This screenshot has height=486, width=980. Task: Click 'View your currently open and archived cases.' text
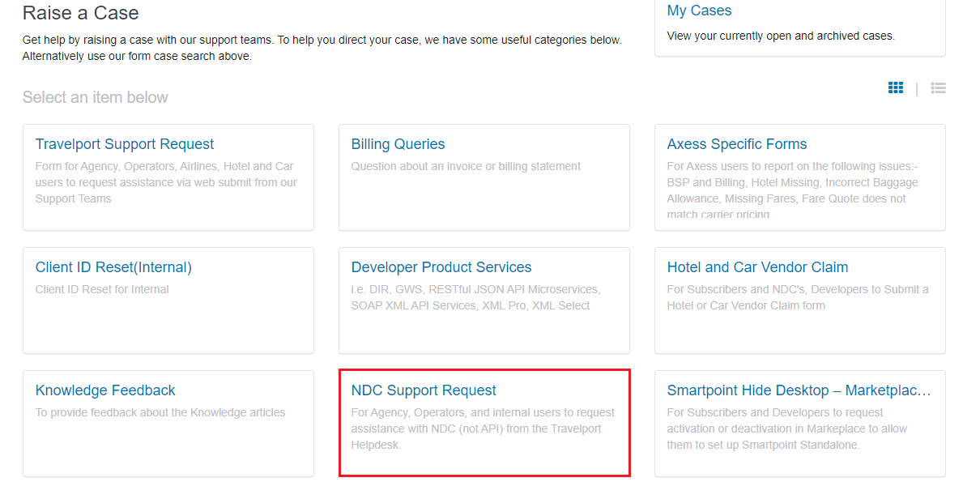click(781, 36)
